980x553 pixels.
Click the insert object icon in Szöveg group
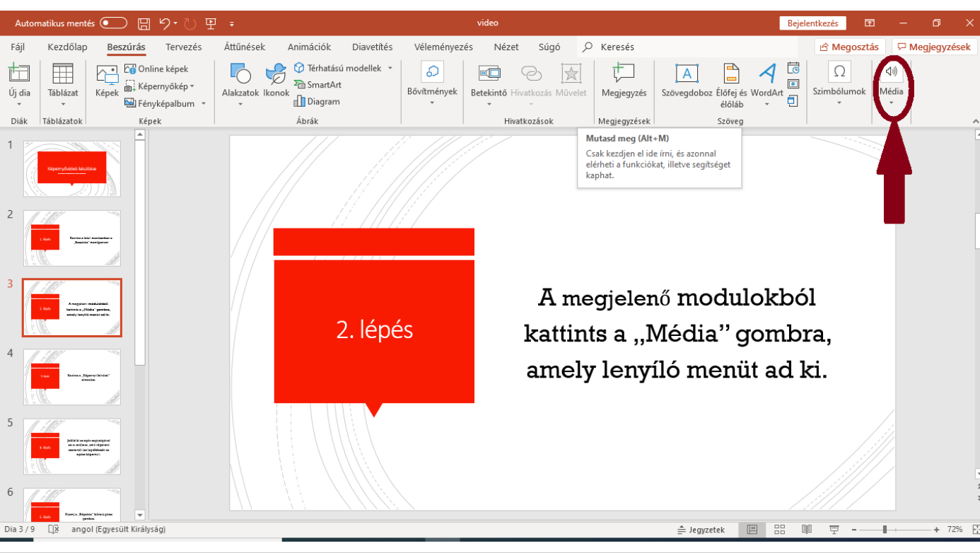point(793,101)
